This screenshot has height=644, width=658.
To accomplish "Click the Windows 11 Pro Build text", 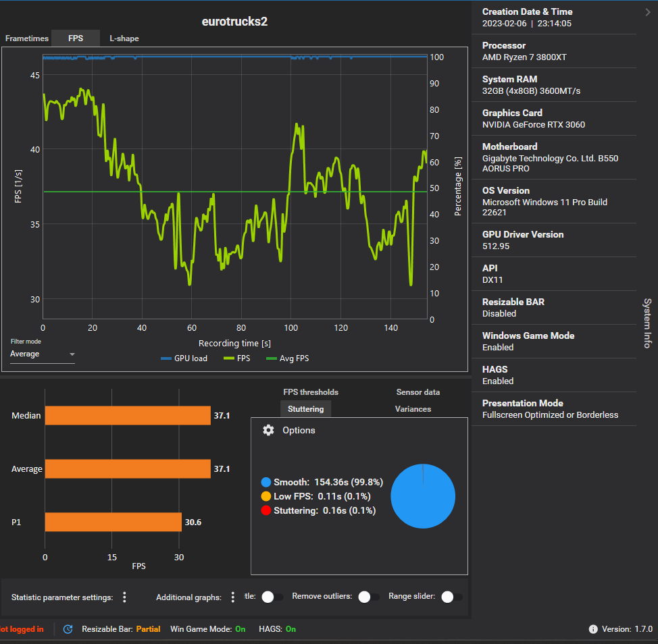I will tap(545, 207).
